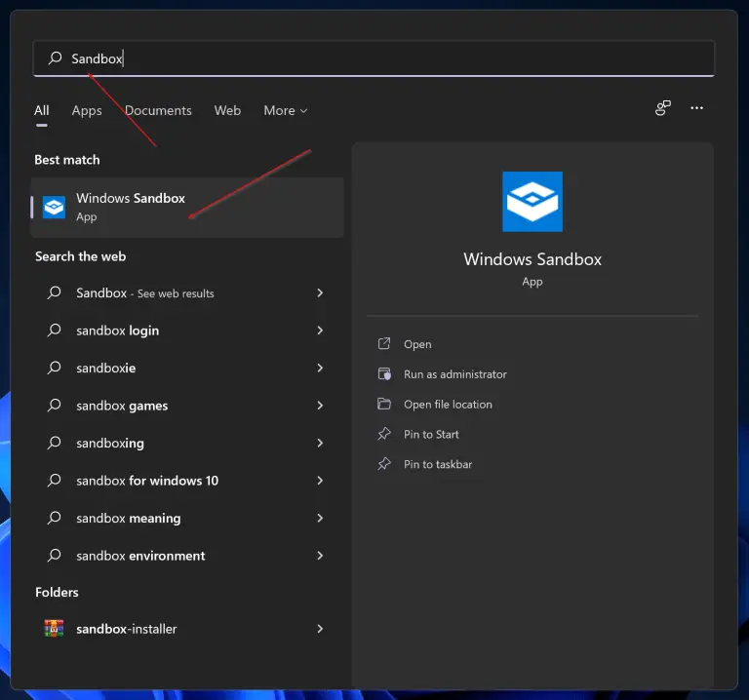
Task: Click the Pin to Start pin icon
Action: point(384,434)
